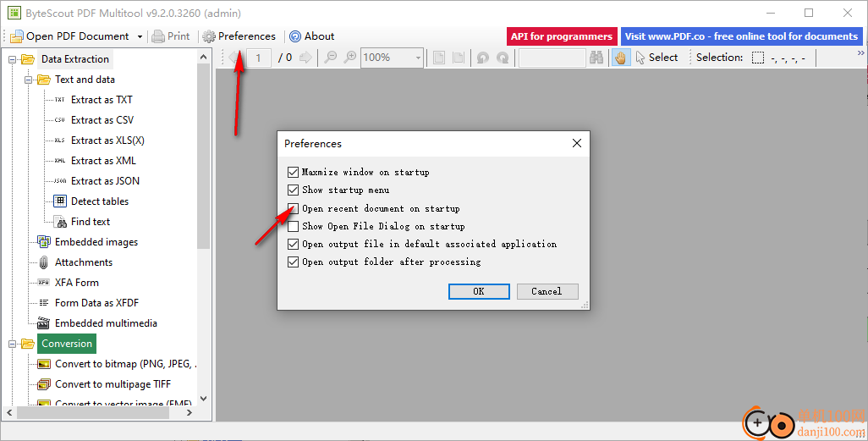Click the tree scroll down arrow
This screenshot has width=868, height=441.
(x=203, y=399)
